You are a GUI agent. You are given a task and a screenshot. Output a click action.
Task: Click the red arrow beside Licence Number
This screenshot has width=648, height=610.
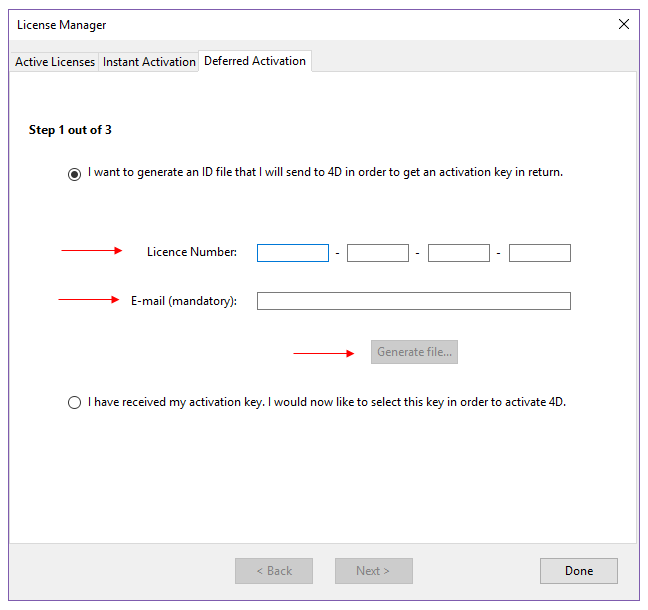(x=91, y=251)
